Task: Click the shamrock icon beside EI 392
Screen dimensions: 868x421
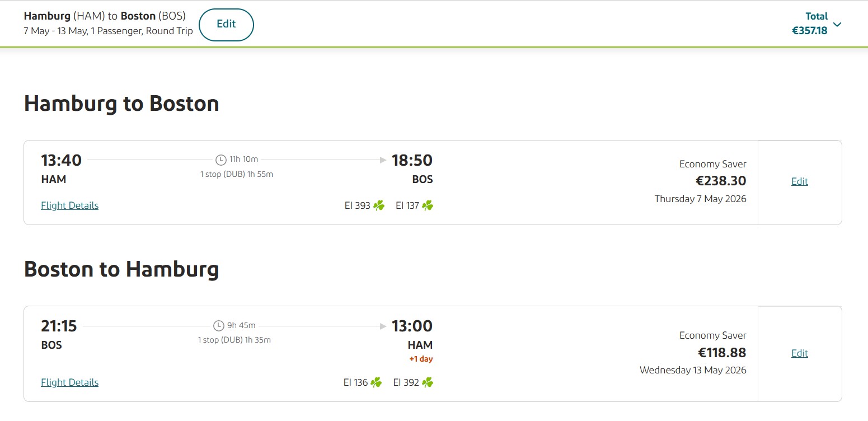Action: click(428, 382)
